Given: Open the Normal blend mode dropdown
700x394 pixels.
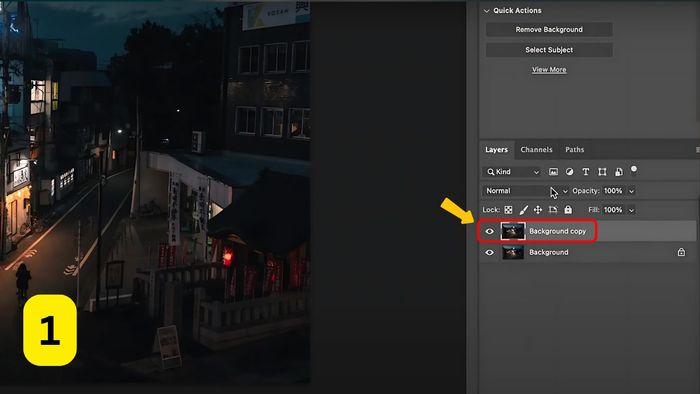Looking at the screenshot, I should point(525,191).
